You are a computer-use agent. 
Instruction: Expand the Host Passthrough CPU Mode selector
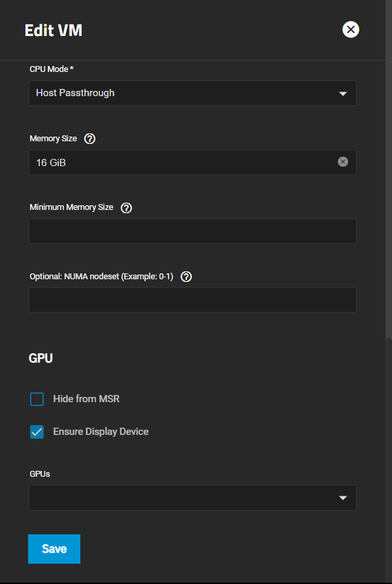[x=193, y=93]
